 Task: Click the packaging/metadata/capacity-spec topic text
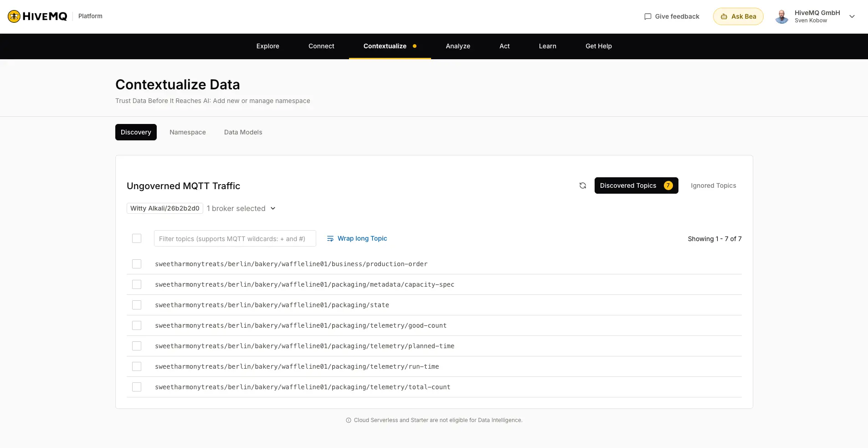pos(305,284)
